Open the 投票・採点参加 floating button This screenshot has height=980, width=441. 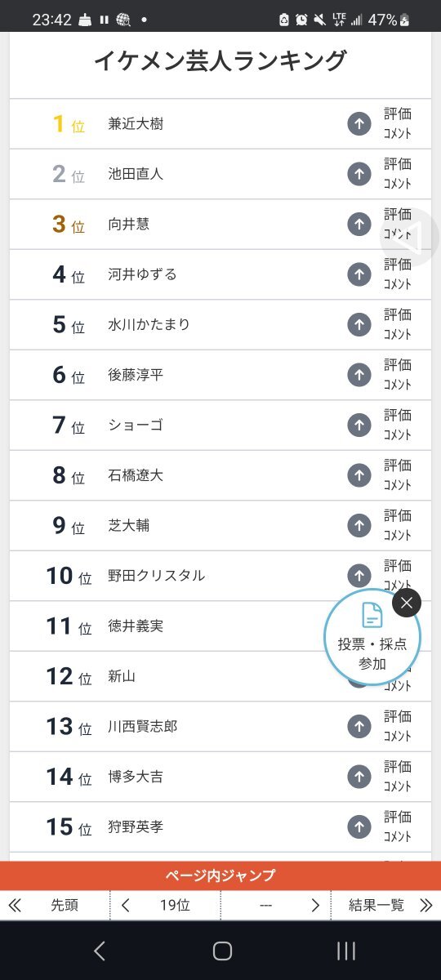click(372, 638)
